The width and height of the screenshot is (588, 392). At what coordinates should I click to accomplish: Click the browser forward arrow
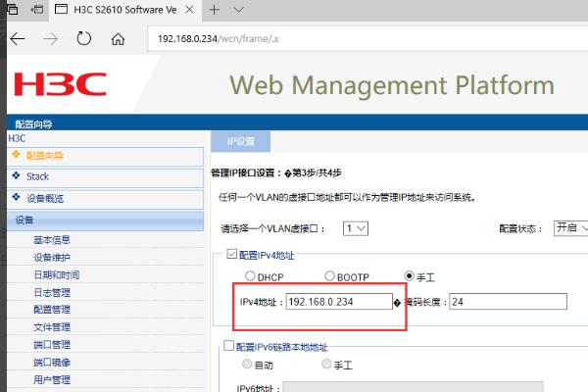[50, 39]
